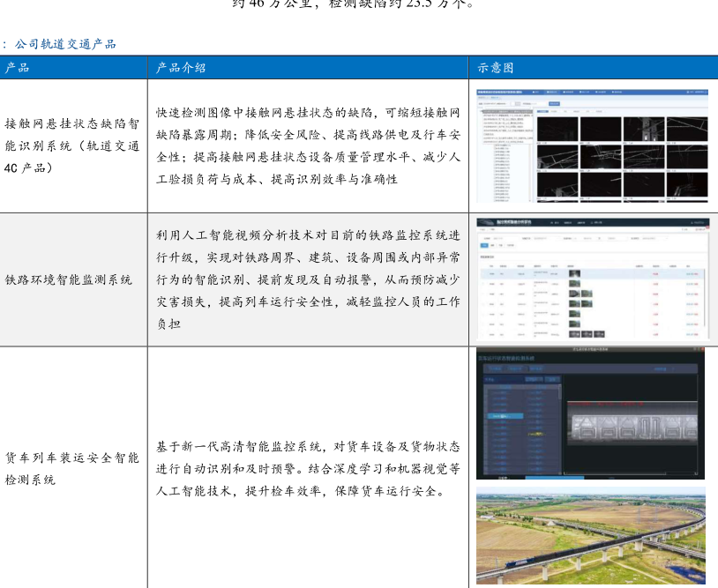
Task: Click the paragraph starting with 利用人工智能视频分析技术
Action: coord(308,279)
